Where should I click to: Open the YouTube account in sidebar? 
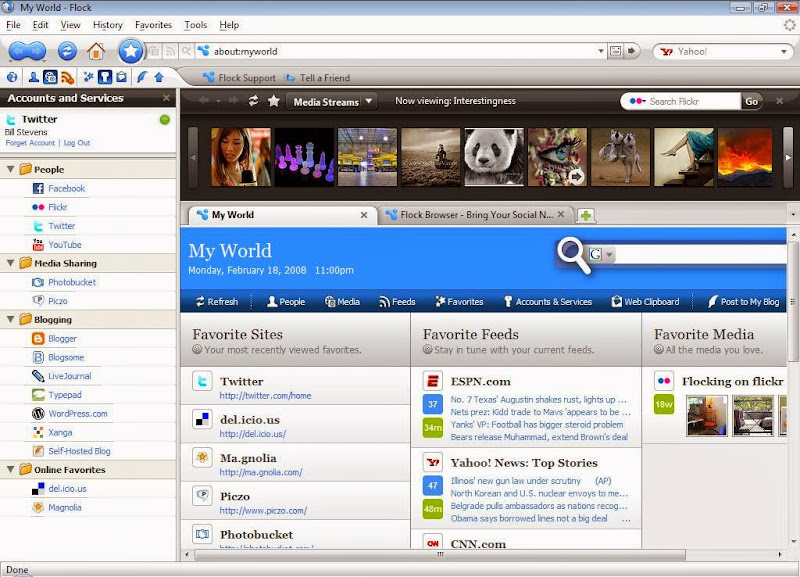click(64, 244)
